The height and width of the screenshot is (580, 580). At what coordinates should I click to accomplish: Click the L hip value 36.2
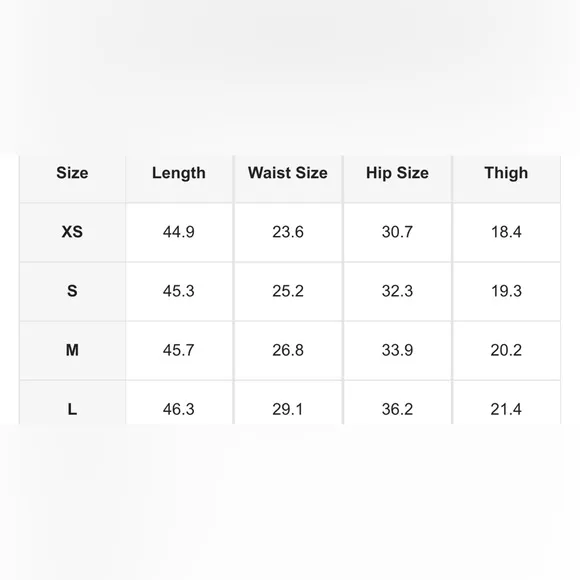click(x=397, y=409)
